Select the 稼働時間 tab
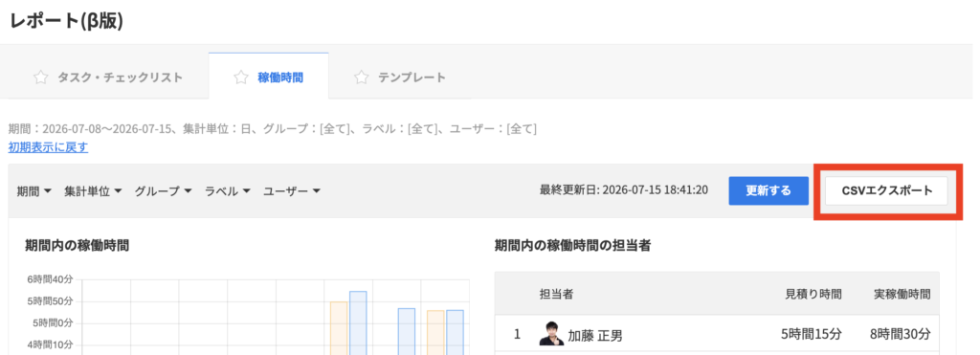This screenshot has width=980, height=355. pyautogui.click(x=269, y=76)
